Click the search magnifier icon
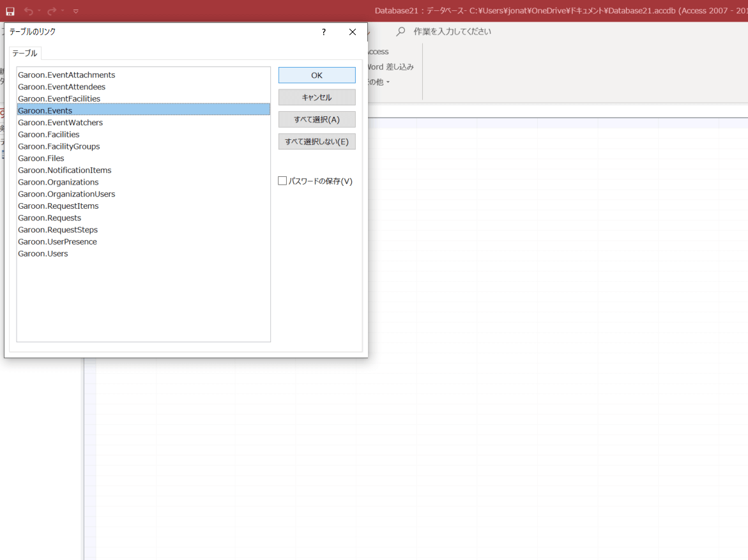This screenshot has height=560, width=748. 401,31
